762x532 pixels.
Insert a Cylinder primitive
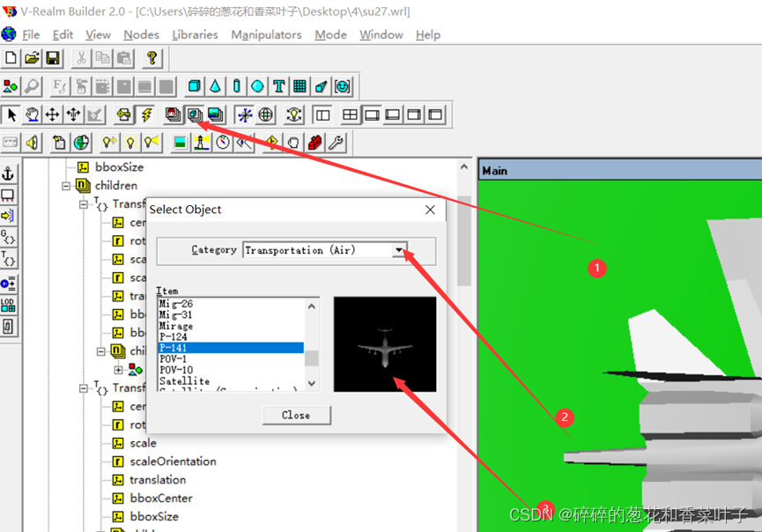236,86
